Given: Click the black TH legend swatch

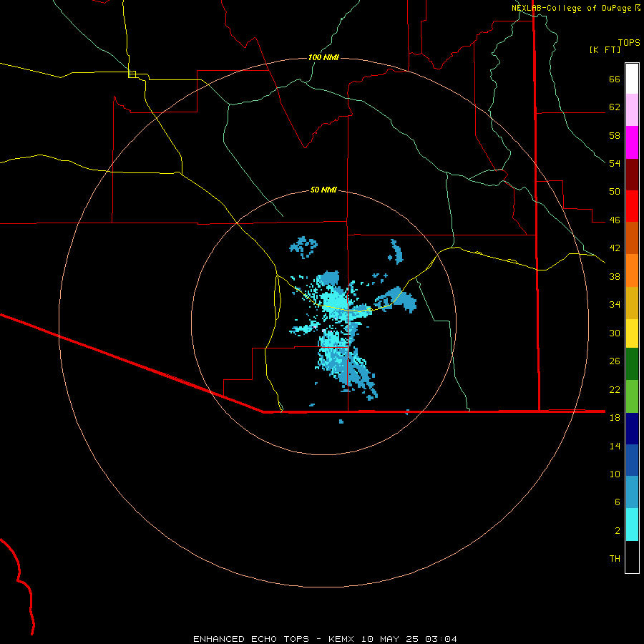Looking at the screenshot, I should point(632,557).
